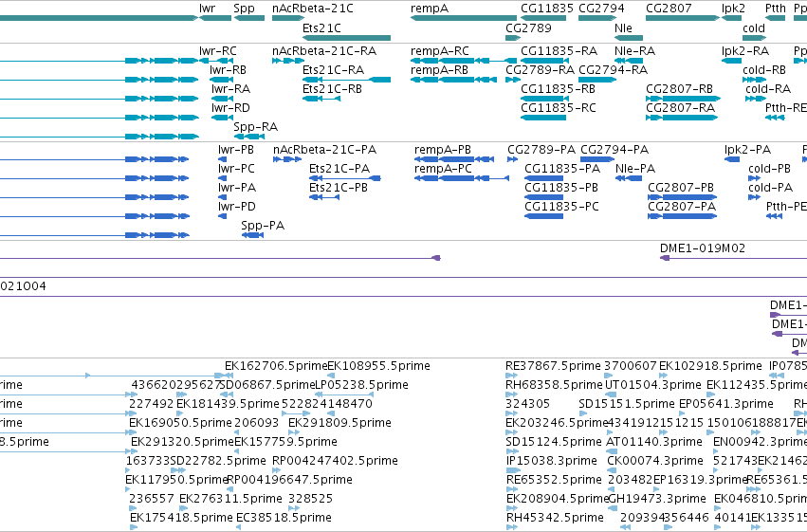The image size is (807, 532).
Task: Click cold-PB protein label
Action: 769,168
